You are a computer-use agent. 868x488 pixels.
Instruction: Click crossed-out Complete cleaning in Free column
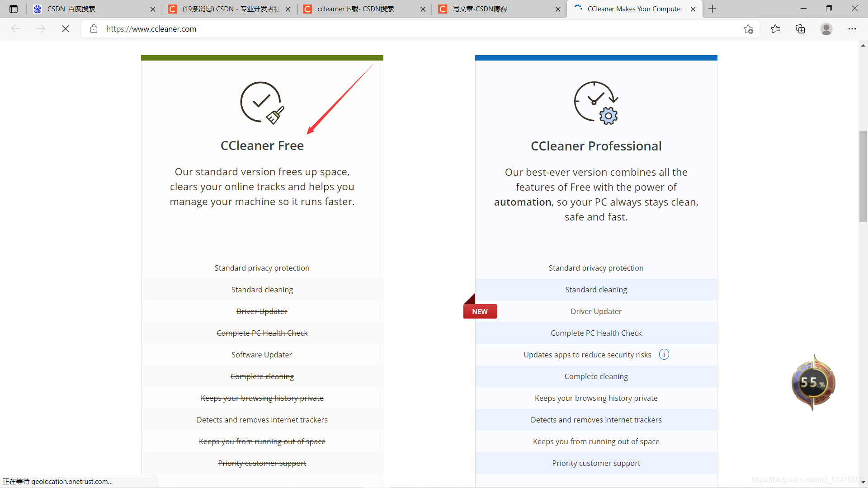coord(262,376)
